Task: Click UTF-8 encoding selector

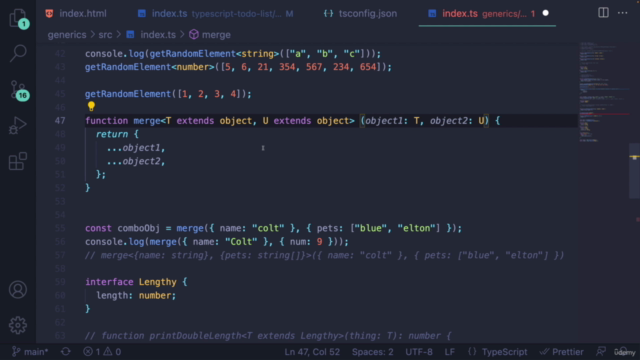Action: [x=419, y=351]
